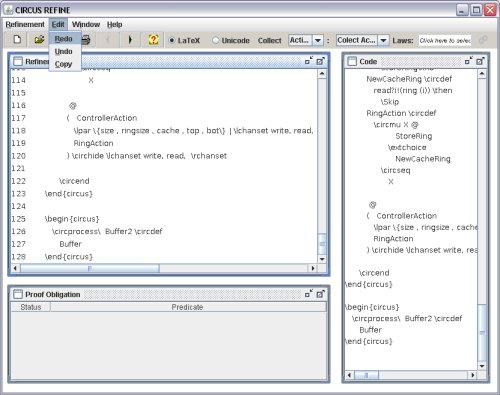Choose Copy from the Edit menu
The image size is (500, 395).
click(65, 64)
